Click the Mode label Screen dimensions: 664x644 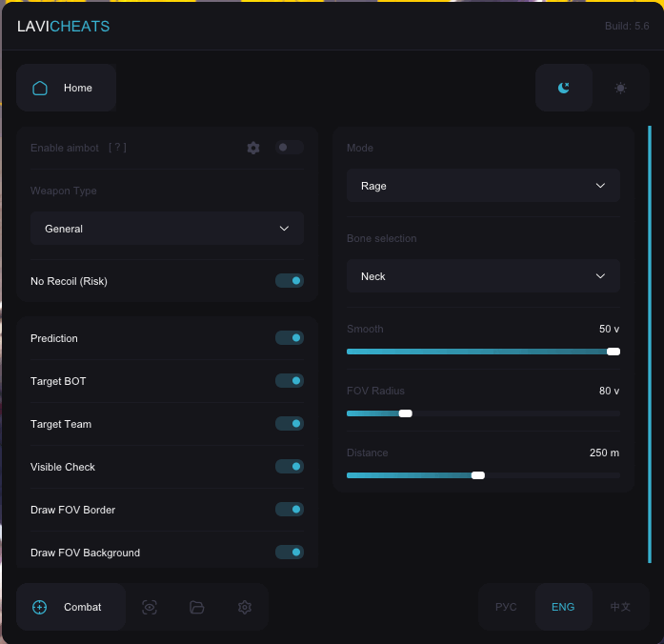pos(360,148)
